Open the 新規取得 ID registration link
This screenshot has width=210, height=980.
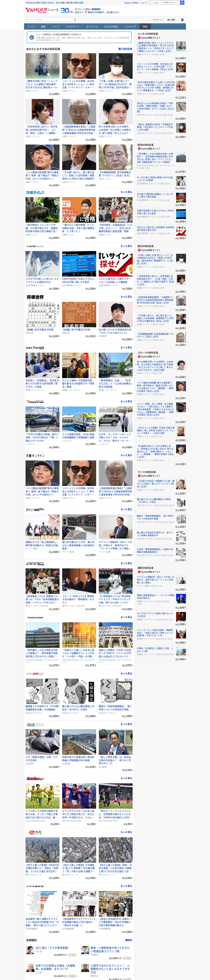pos(96,9)
